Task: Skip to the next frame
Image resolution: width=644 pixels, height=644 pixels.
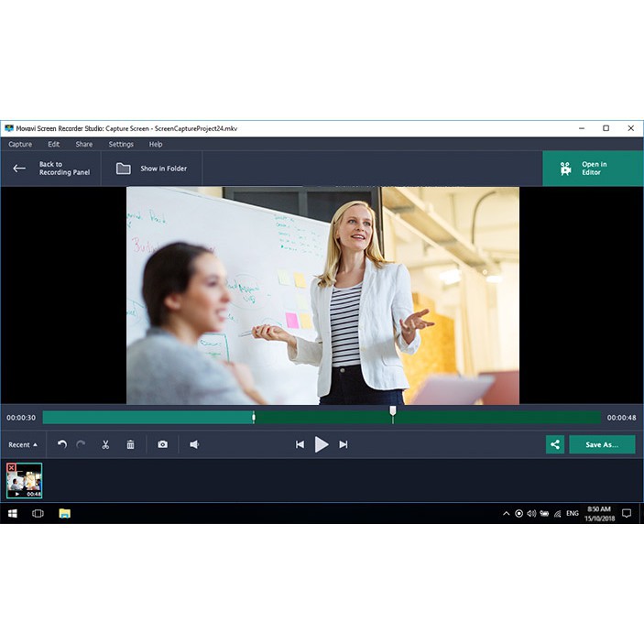Action: coord(344,444)
